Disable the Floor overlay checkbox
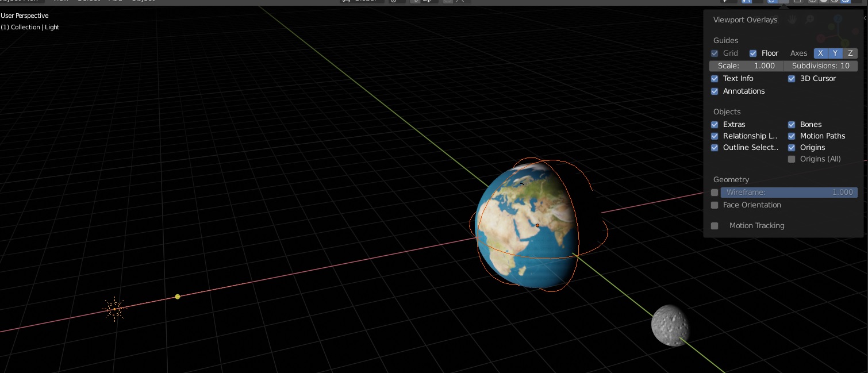The image size is (868, 373). (x=753, y=53)
